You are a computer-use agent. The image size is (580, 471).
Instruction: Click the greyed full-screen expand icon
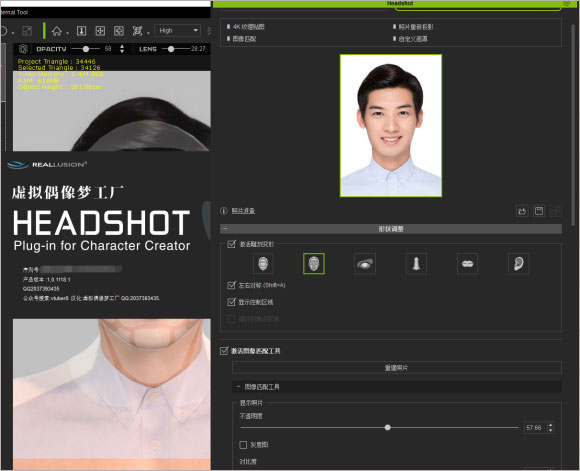click(27, 31)
